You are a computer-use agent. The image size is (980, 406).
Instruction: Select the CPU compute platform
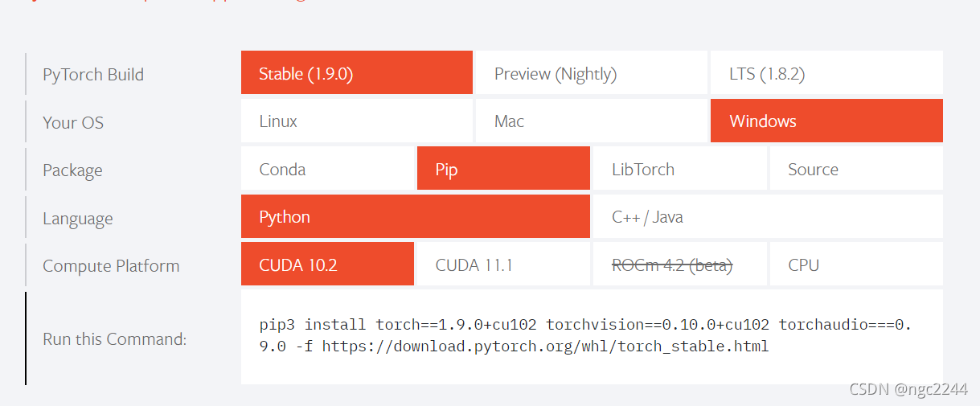pos(856,264)
